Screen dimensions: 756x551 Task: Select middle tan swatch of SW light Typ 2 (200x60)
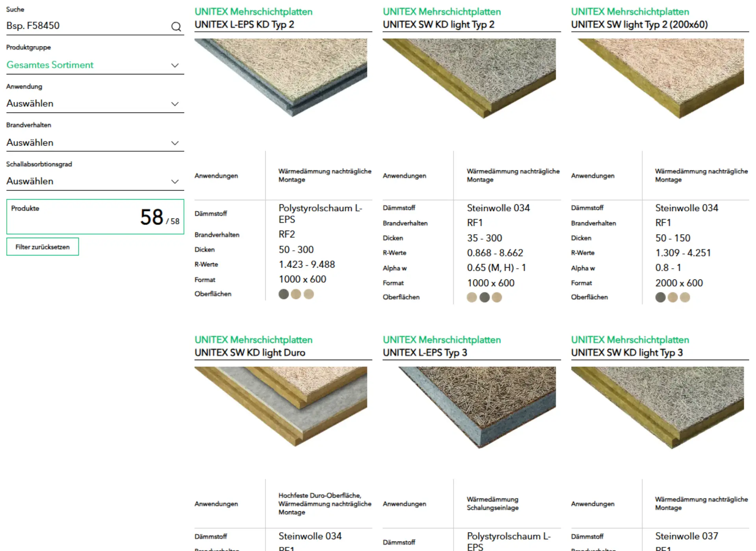point(673,297)
